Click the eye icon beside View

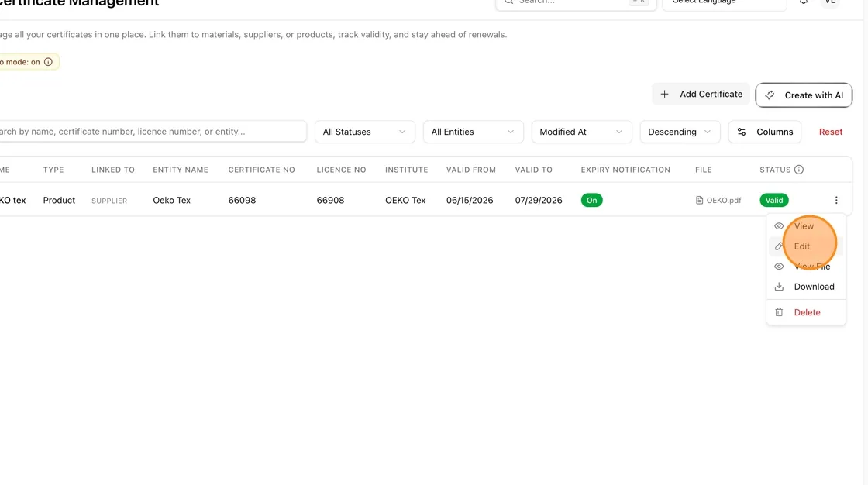pos(779,226)
